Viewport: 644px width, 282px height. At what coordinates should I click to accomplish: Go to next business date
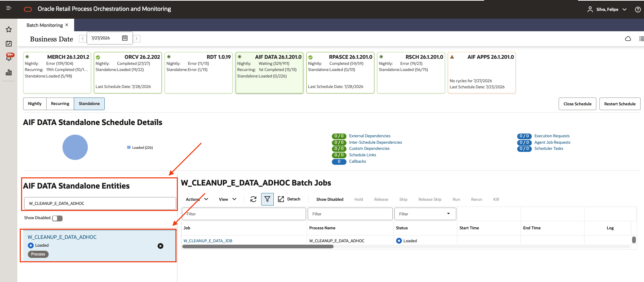click(x=137, y=38)
